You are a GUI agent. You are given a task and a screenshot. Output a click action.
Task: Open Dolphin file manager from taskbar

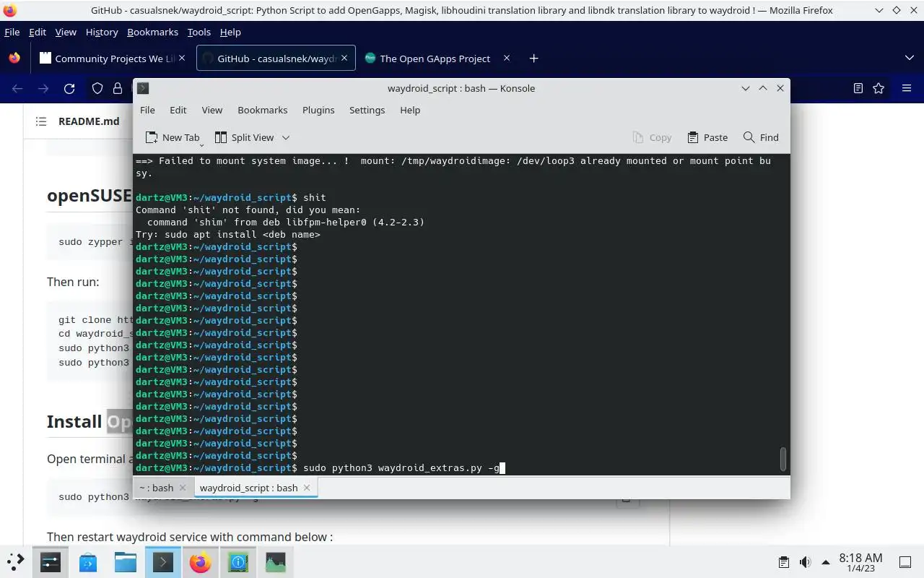pos(126,561)
